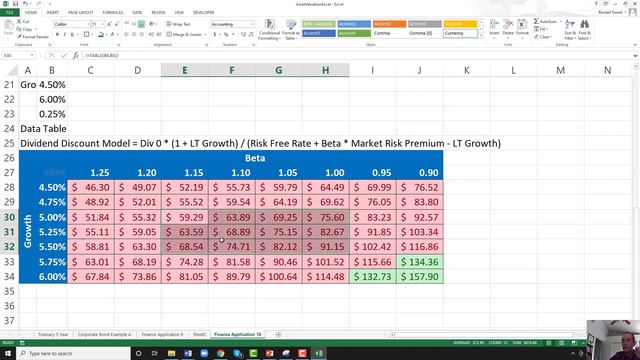Click Accounting dollar format icon
This screenshot has width=640, height=360.
tap(215, 35)
